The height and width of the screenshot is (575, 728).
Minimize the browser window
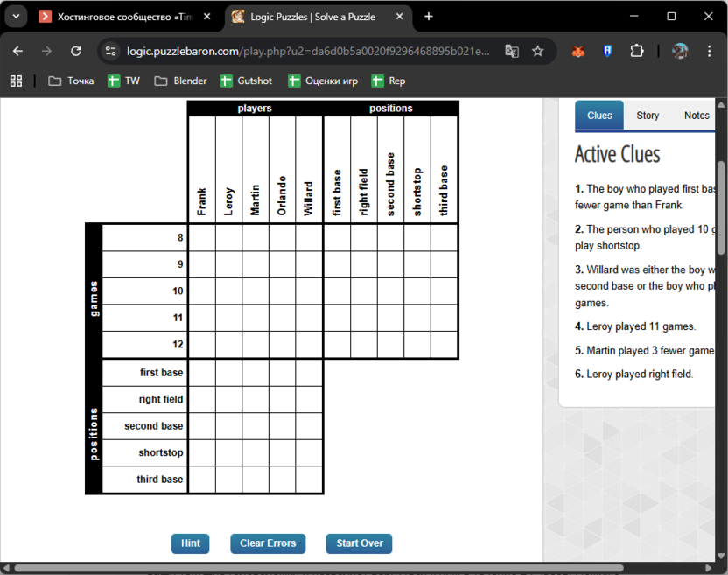click(x=634, y=17)
